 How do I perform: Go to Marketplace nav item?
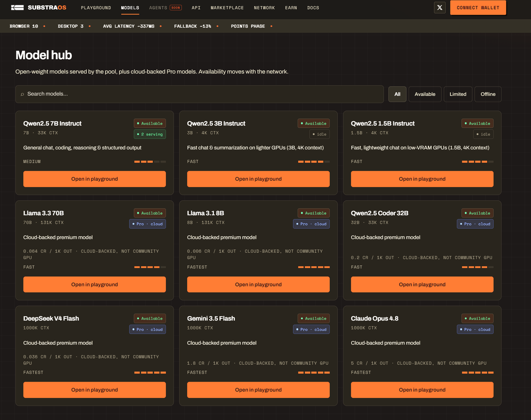point(227,8)
